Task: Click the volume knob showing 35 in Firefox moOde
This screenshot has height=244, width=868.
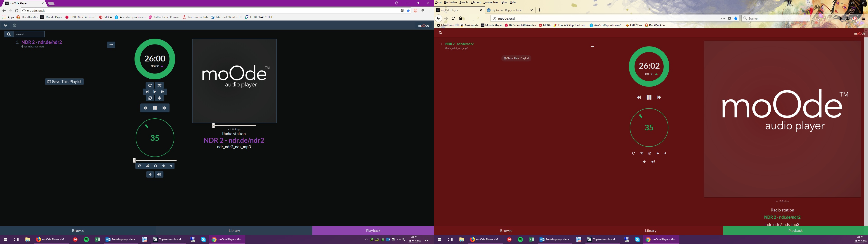Action: pyautogui.click(x=649, y=127)
